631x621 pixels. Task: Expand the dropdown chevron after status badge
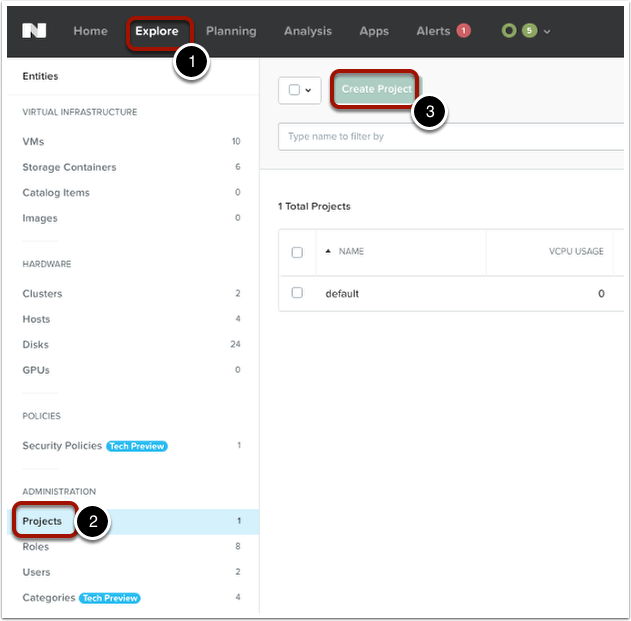tap(547, 32)
